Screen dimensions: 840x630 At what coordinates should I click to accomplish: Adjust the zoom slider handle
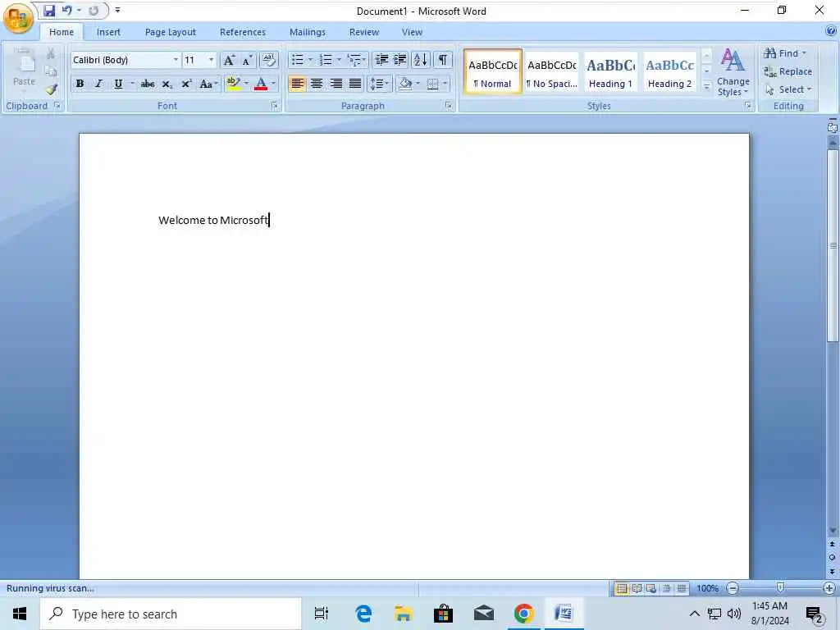tap(781, 588)
